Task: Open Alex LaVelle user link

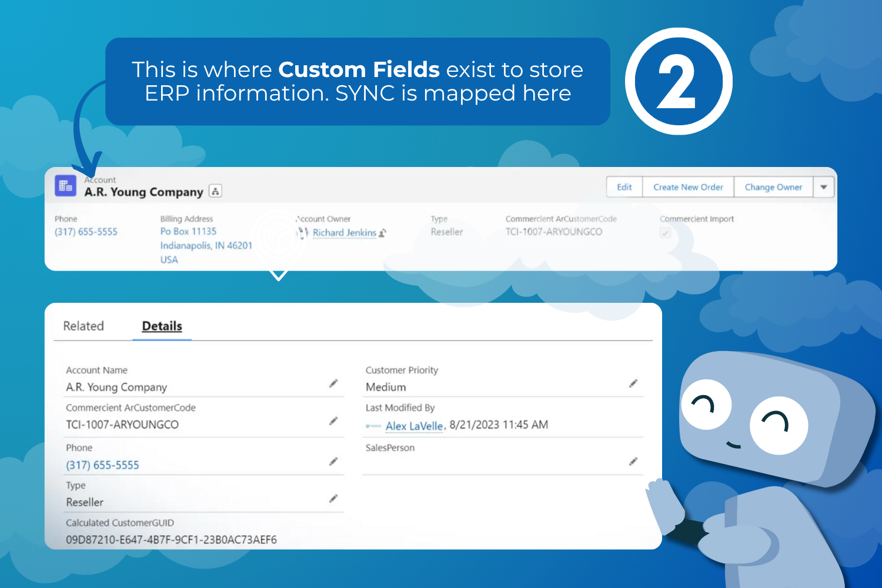Action: click(414, 426)
